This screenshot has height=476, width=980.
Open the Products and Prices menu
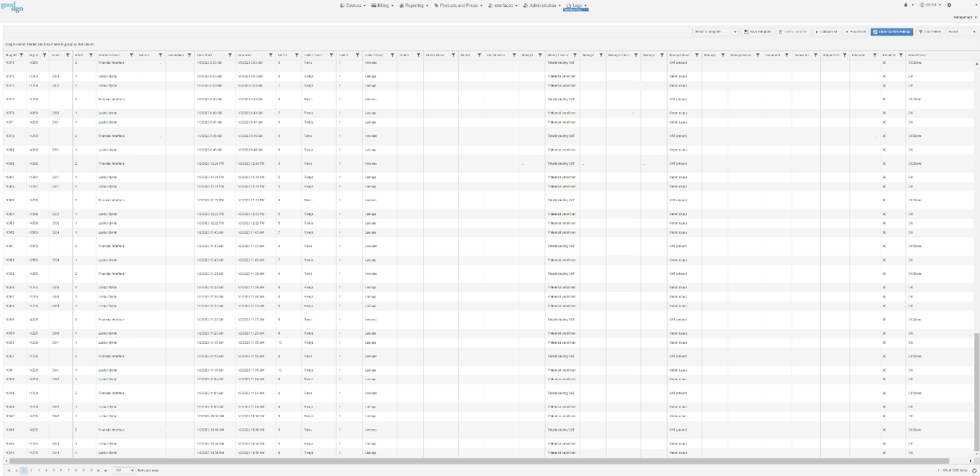[x=458, y=5]
